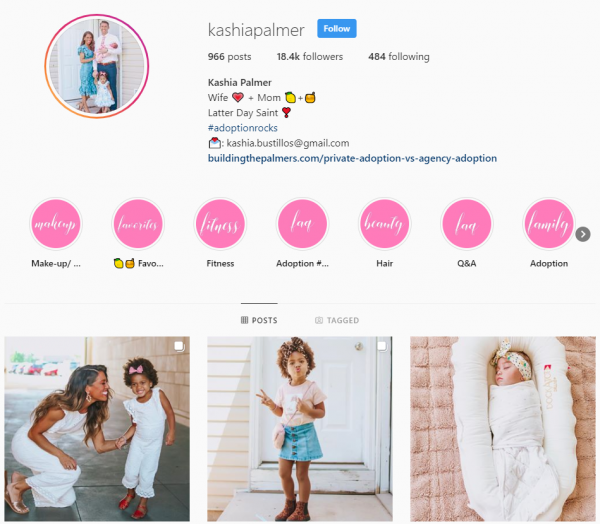Open the mother and daughter photo post
The width and height of the screenshot is (600, 524).
[x=97, y=429]
